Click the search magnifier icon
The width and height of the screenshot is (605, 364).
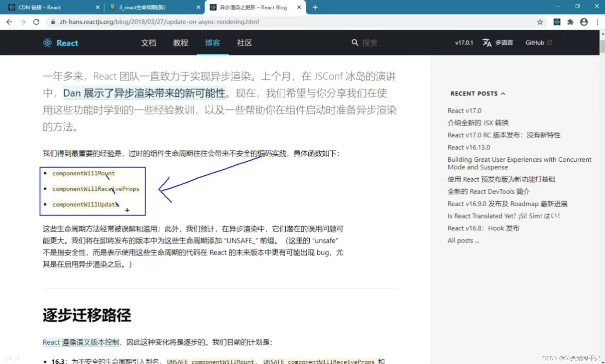(355, 43)
